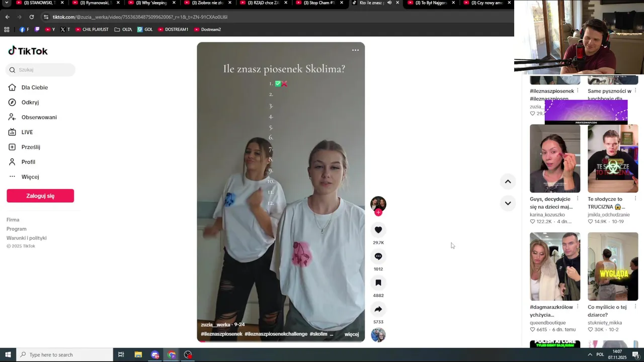Open the OLD bookmarks folder
Image resolution: width=644 pixels, height=362 pixels.
(x=123, y=30)
